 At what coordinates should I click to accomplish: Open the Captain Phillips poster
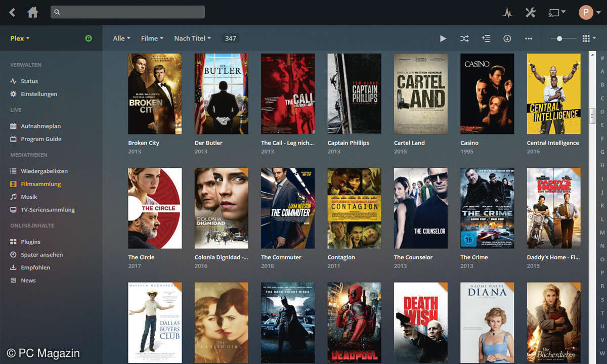(355, 94)
